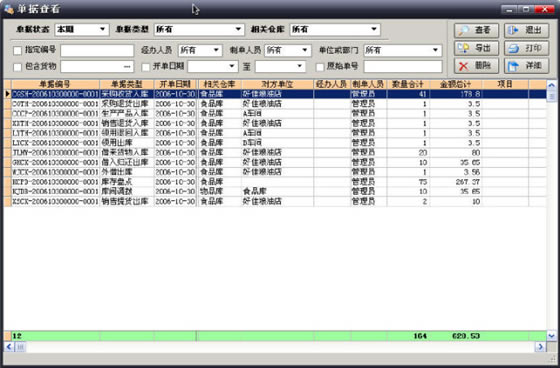Expand the 单据类型 combo box

click(x=199, y=29)
